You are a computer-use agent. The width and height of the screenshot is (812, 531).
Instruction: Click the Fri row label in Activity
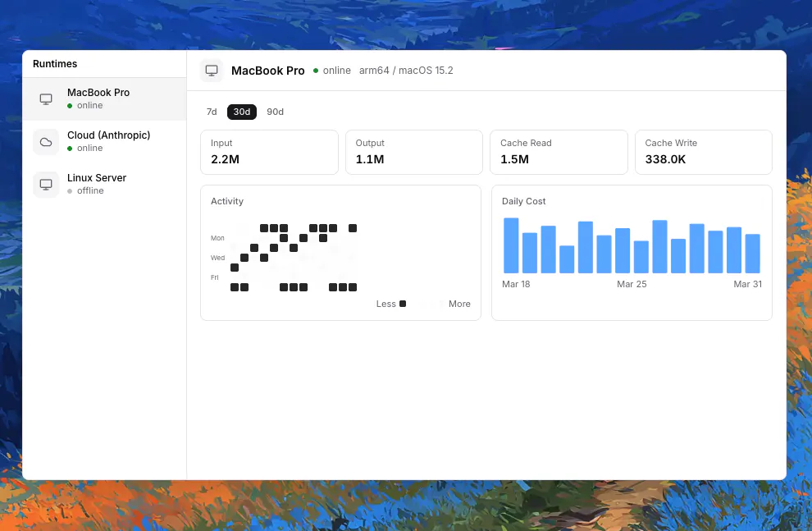(214, 277)
